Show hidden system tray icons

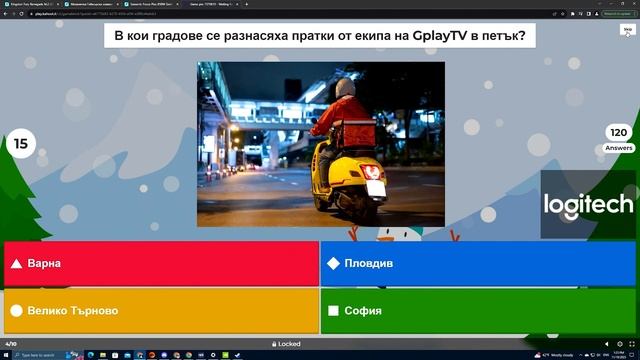click(580, 355)
